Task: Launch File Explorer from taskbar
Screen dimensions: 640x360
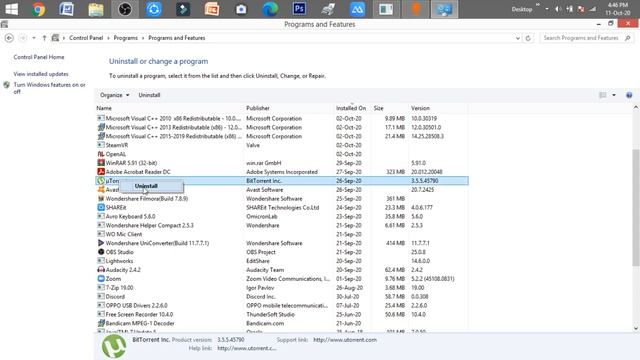Action: click(96, 9)
